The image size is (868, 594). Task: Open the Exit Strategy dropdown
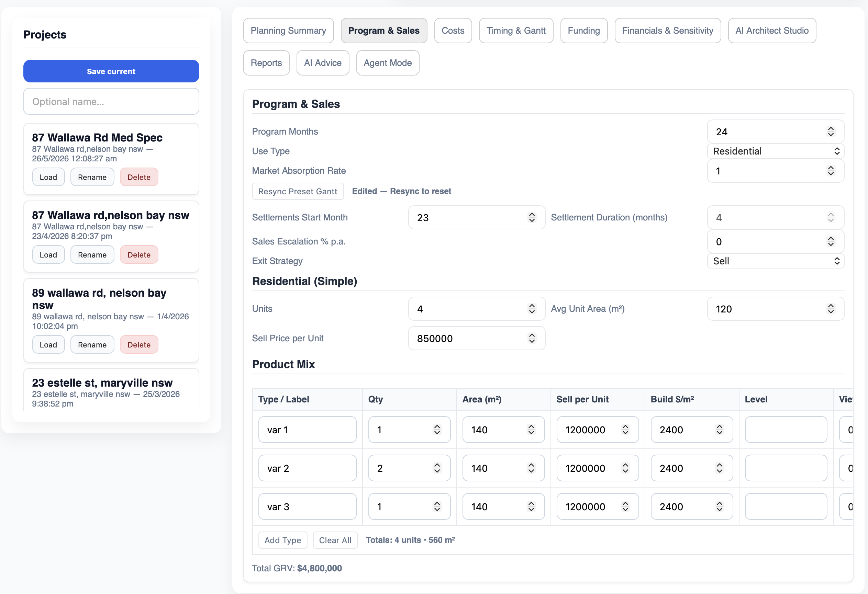tap(775, 261)
